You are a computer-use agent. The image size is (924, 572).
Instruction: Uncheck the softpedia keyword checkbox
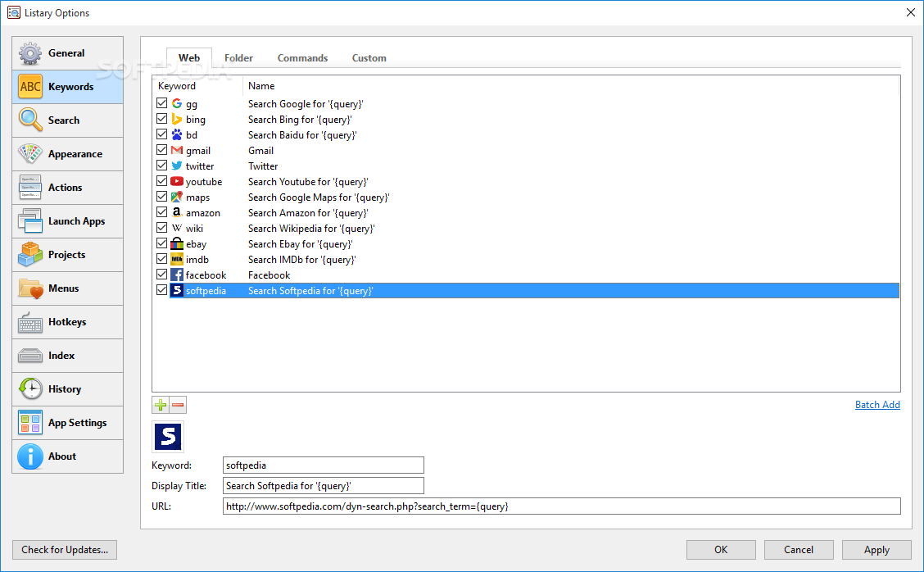[x=161, y=290]
